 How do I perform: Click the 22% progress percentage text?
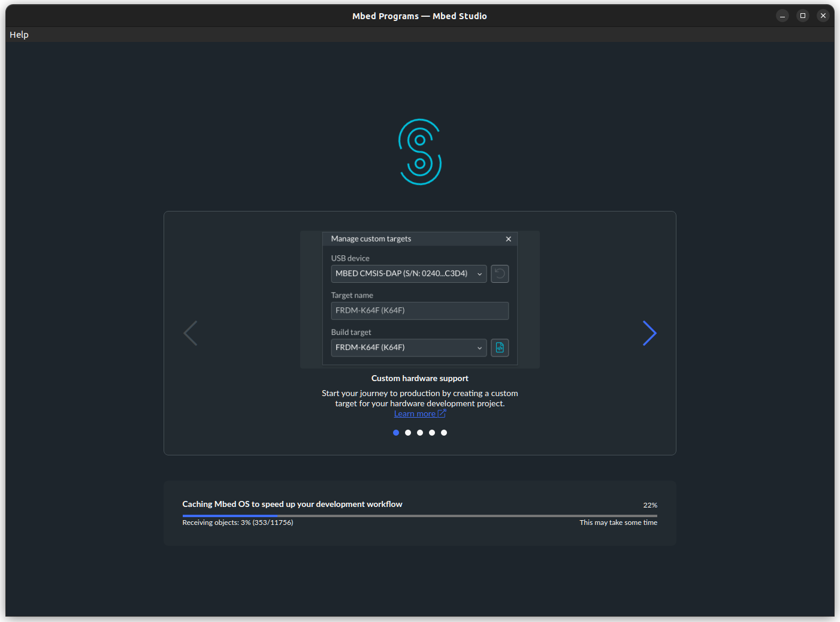pyautogui.click(x=650, y=505)
